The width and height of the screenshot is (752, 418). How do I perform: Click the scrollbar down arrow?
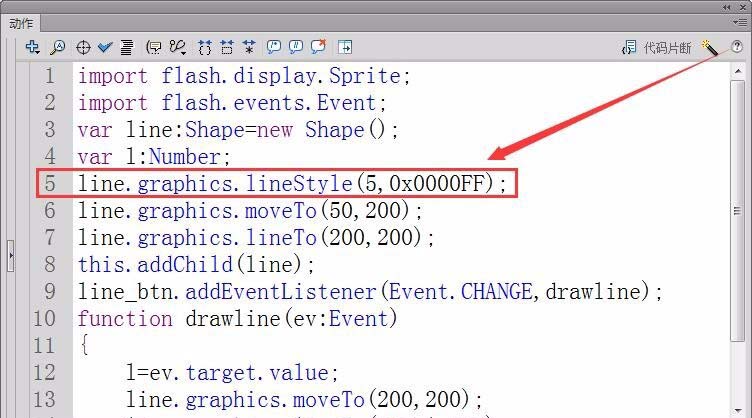[738, 411]
